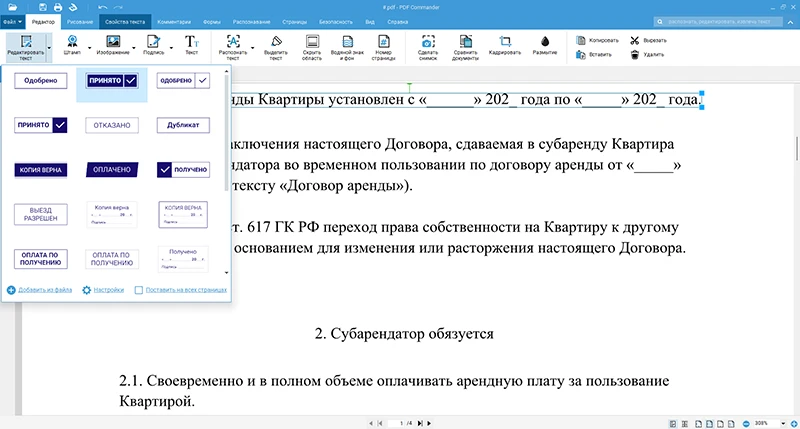Open the Справка tab
This screenshot has height=429, width=800.
[397, 22]
